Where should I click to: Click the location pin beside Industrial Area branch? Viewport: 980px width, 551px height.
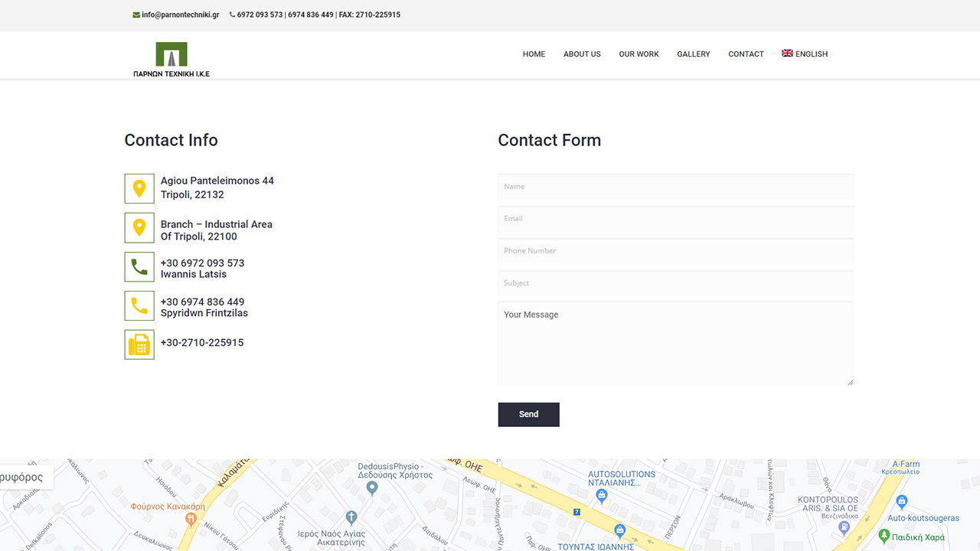pyautogui.click(x=139, y=227)
